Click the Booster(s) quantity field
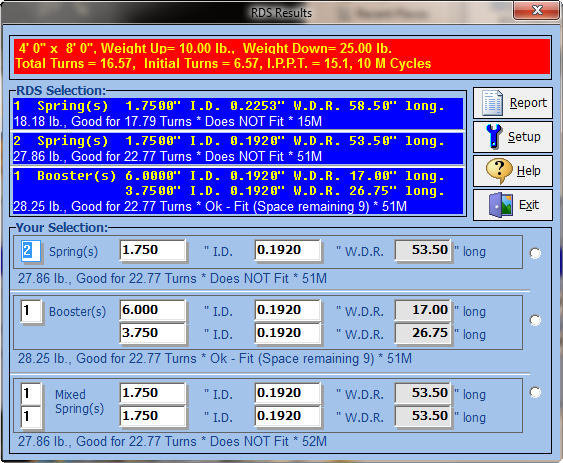Image resolution: width=563 pixels, height=463 pixels. [31, 311]
